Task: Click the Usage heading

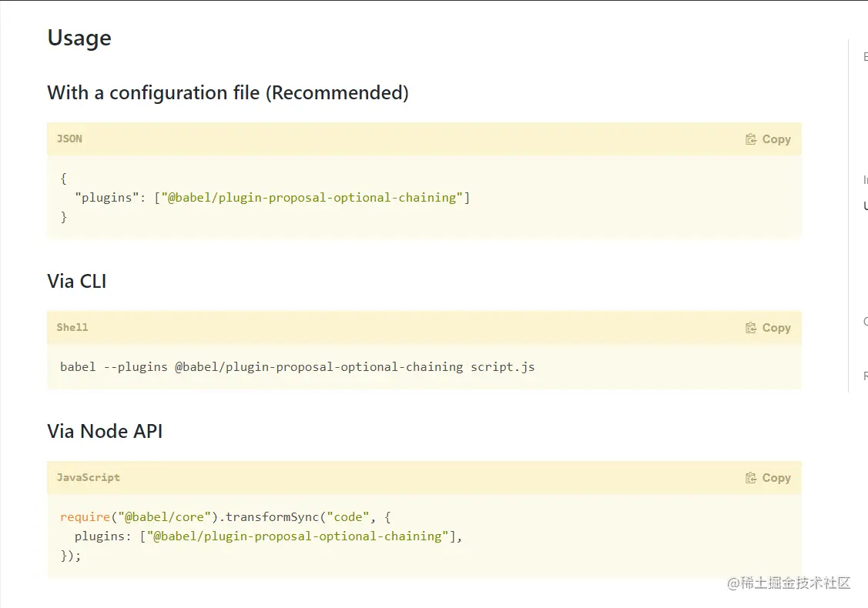Action: pos(79,38)
